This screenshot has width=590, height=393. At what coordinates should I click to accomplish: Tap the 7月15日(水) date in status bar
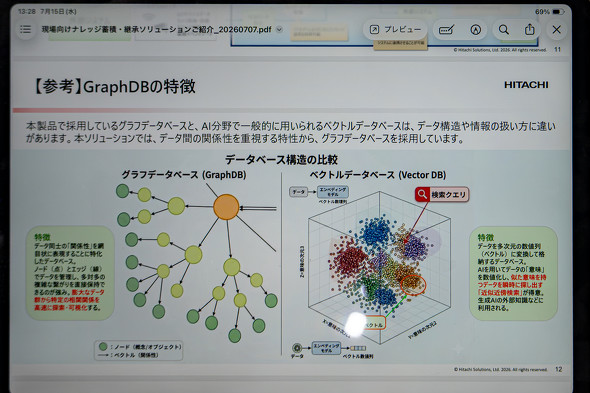pos(58,11)
